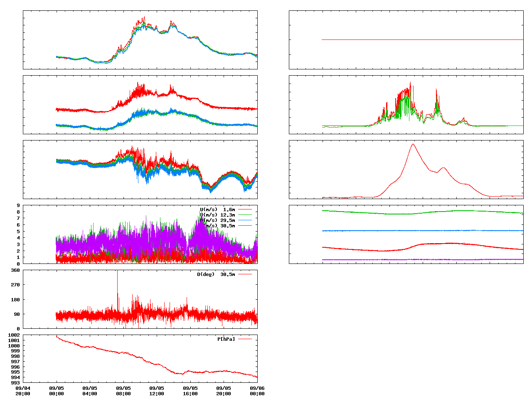
Task: Click the peak of the smooth red curve, right column
Action: tap(413, 144)
